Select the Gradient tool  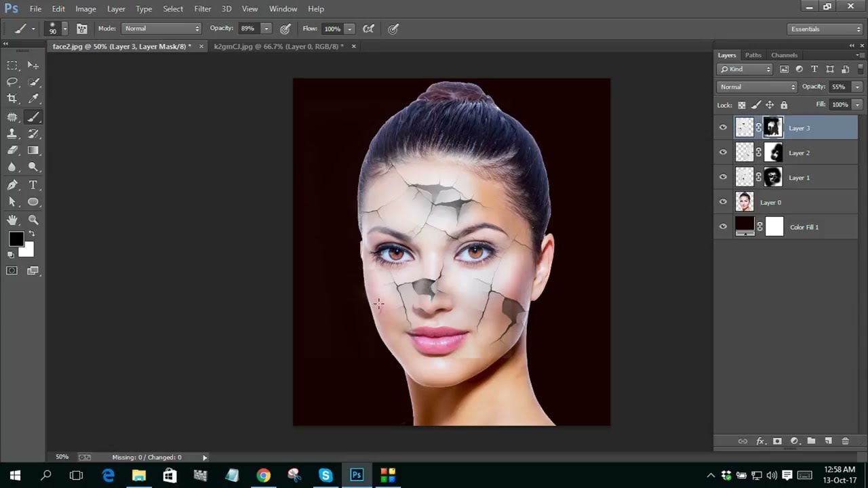point(33,150)
